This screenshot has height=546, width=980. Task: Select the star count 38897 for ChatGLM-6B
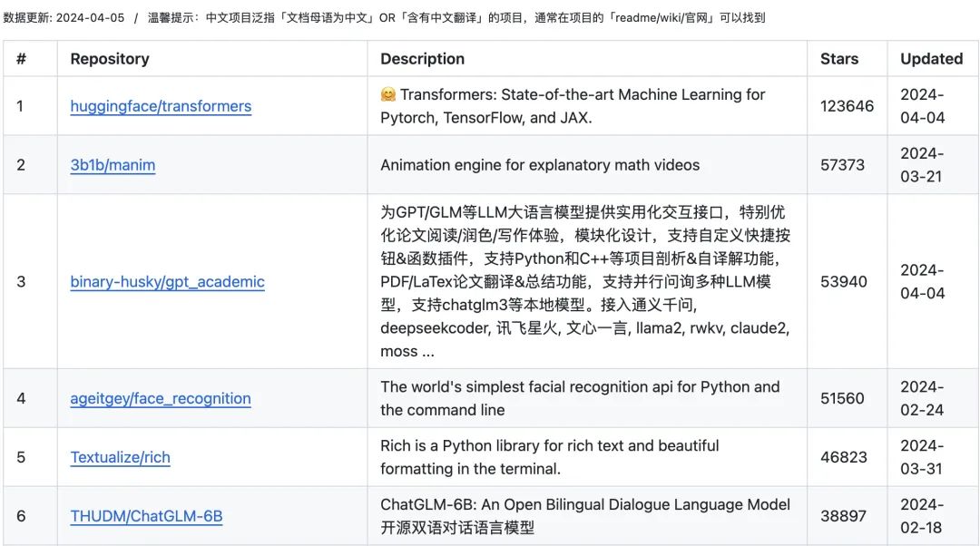coord(844,516)
